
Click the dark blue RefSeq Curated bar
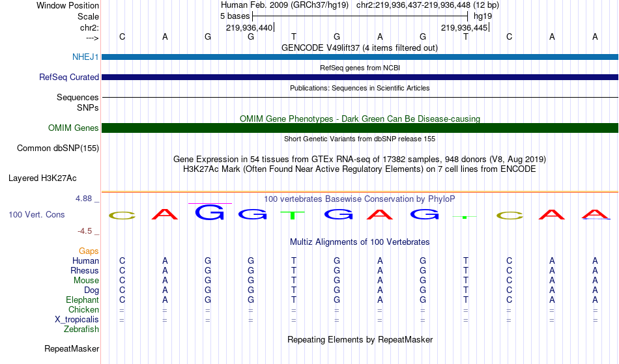coord(360,77)
